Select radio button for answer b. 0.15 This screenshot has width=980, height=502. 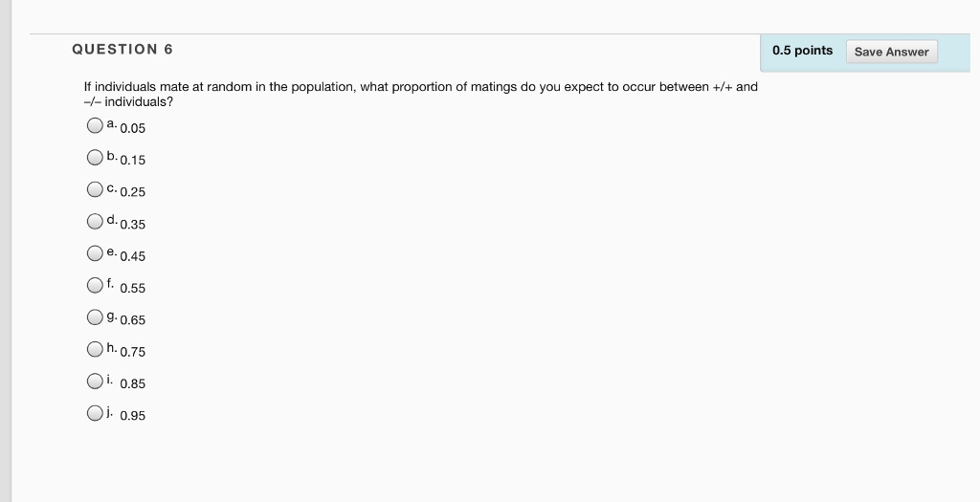coord(95,158)
